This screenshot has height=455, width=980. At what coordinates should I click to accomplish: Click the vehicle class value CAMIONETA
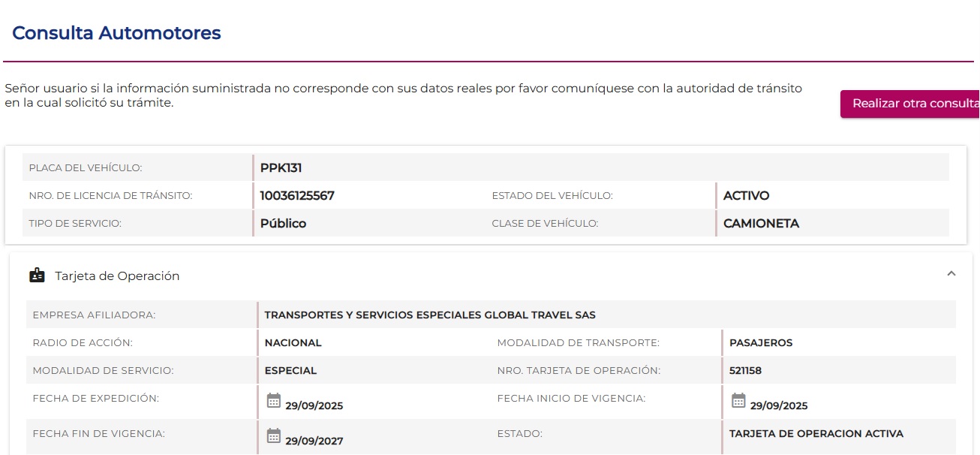tap(761, 224)
